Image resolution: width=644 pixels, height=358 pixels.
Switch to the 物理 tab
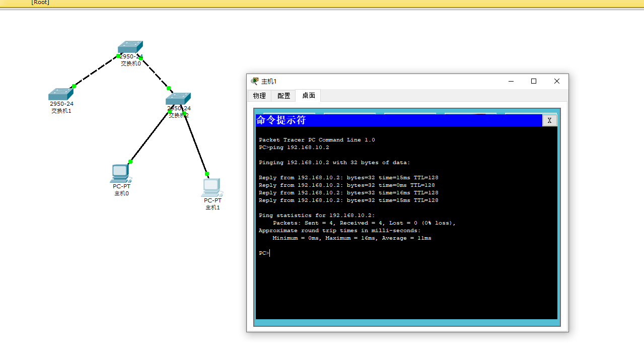tap(259, 96)
